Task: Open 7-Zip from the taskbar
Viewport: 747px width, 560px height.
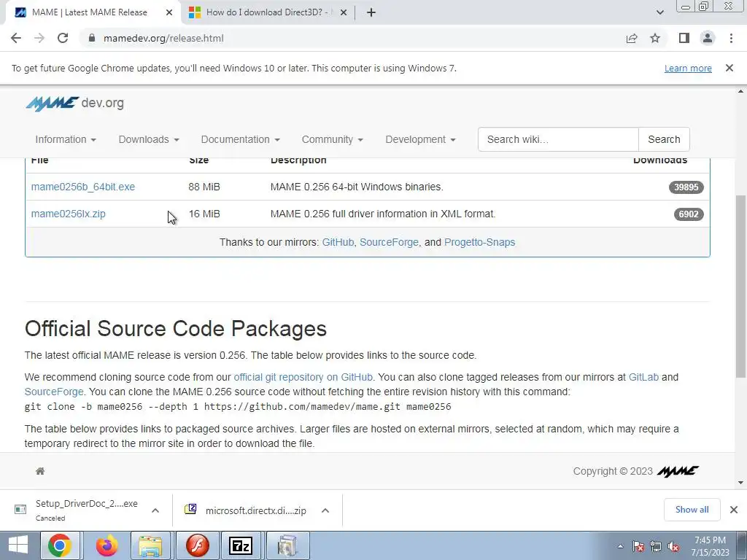Action: (241, 545)
